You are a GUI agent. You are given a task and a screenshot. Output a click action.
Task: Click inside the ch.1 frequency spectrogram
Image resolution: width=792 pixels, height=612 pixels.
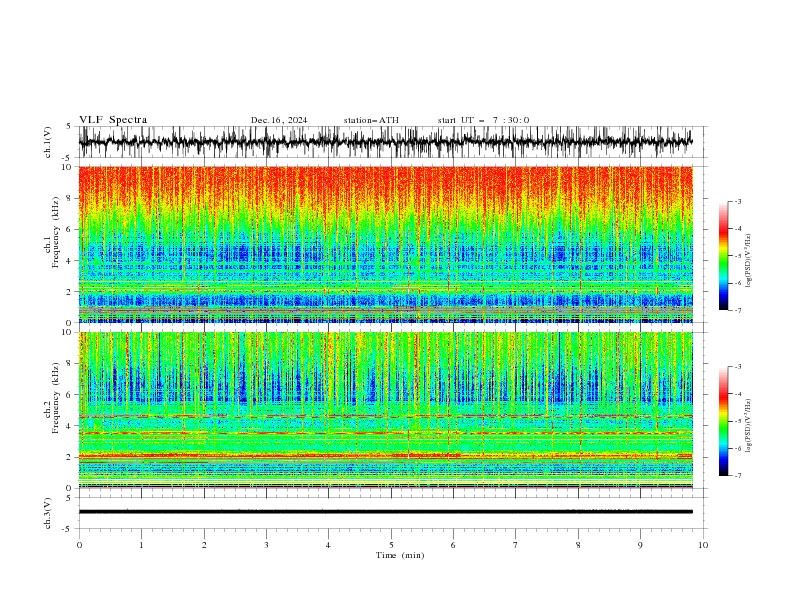click(x=385, y=244)
